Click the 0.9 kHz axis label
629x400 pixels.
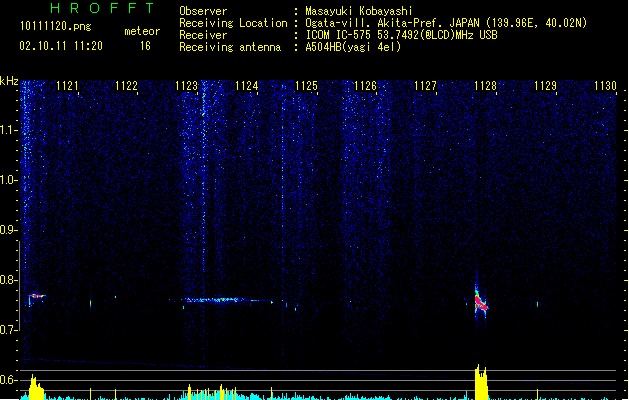click(8, 230)
